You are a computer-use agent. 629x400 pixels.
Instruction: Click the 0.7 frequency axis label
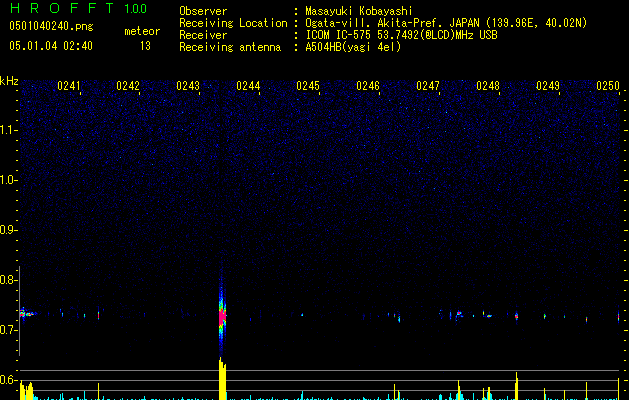[x=9, y=330]
